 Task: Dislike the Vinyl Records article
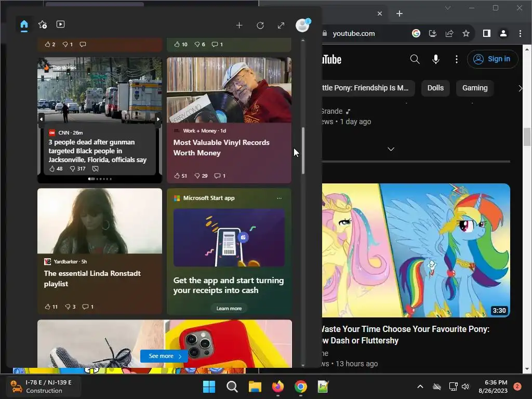[x=201, y=176]
